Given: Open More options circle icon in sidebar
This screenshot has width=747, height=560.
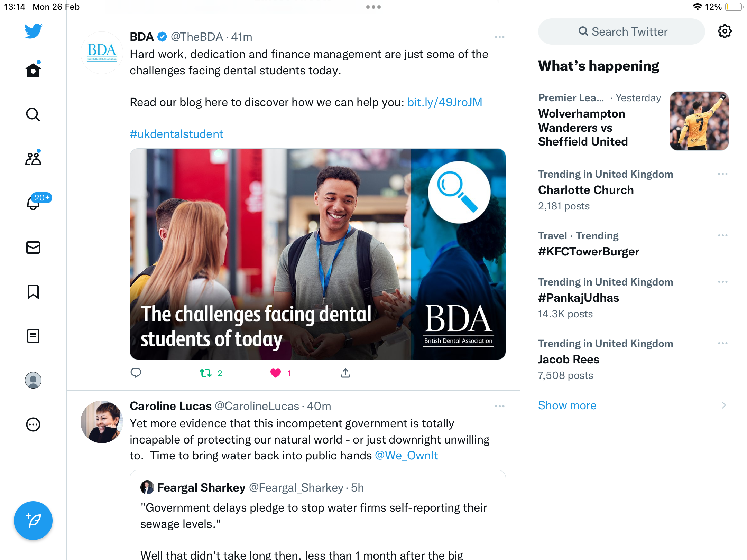Looking at the screenshot, I should 33,424.
